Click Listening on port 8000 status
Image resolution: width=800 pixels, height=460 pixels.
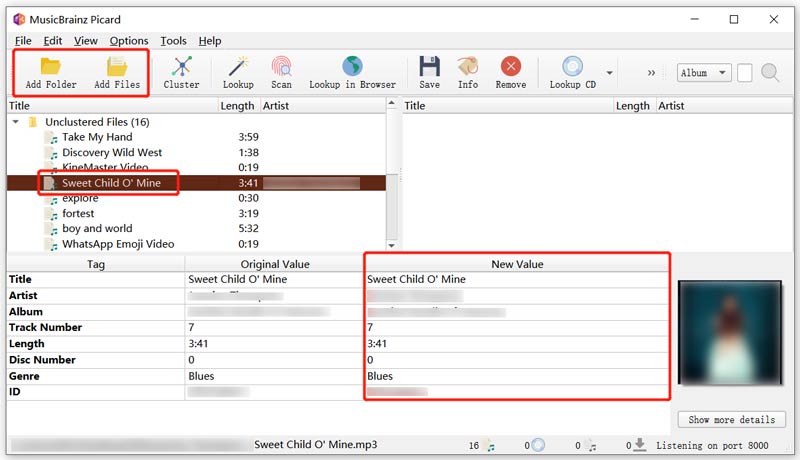(712, 446)
